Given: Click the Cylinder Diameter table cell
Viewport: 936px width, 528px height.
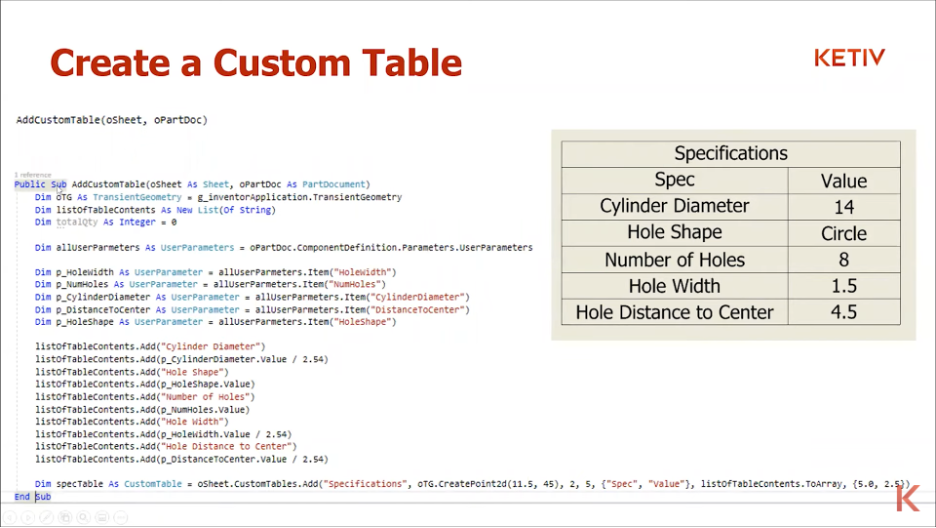Looking at the screenshot, I should [x=674, y=206].
